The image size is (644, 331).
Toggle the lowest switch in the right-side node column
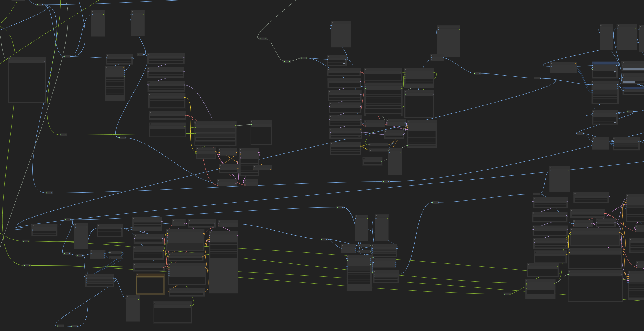click(615, 122)
